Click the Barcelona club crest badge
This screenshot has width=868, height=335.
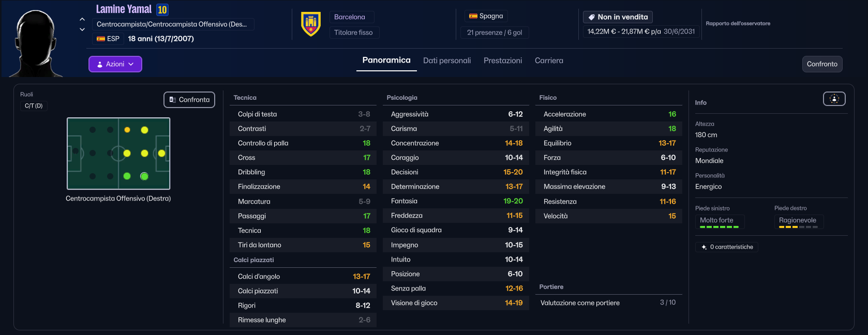pyautogui.click(x=311, y=24)
